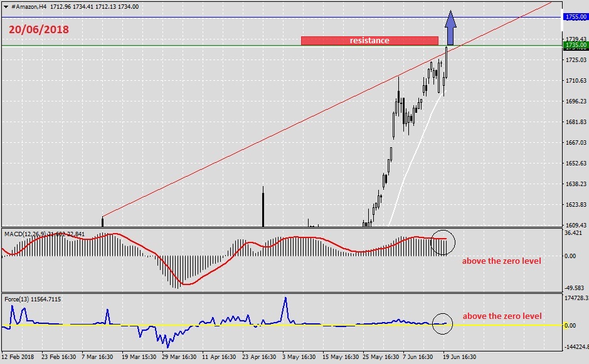
Task: Click the triangle before #Amazon,H4 title
Action: click(6, 6)
